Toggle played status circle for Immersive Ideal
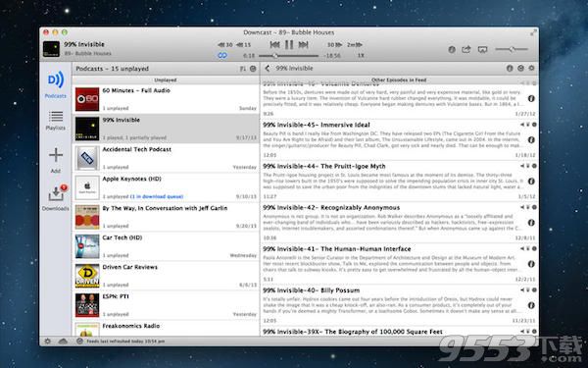 click(x=534, y=125)
